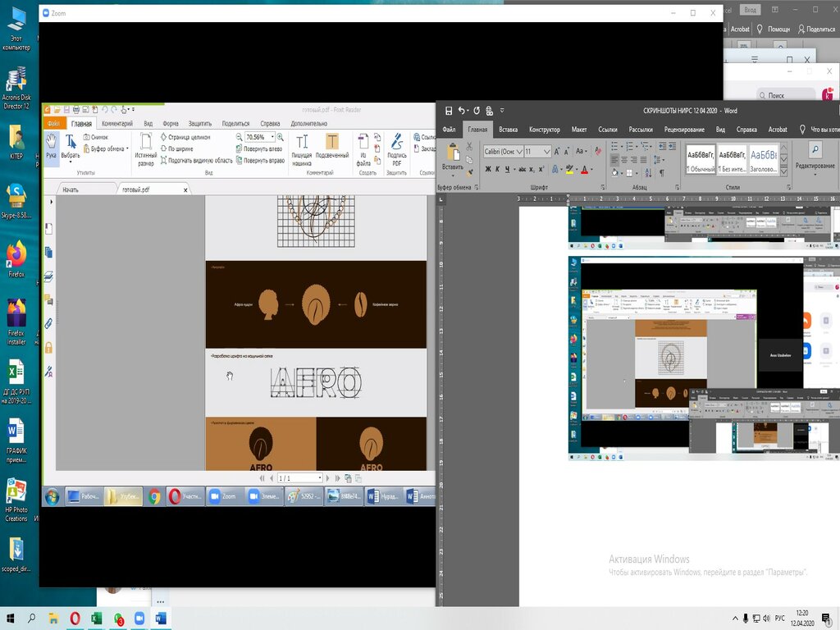The height and width of the screenshot is (630, 840).
Task: Toggle the paragraph marks (¶) display
Action: pos(662,173)
